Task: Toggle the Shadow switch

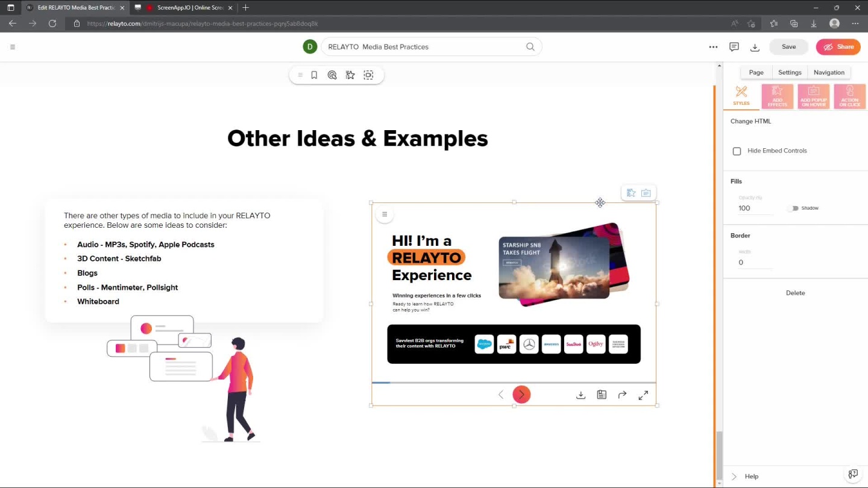Action: (x=793, y=208)
